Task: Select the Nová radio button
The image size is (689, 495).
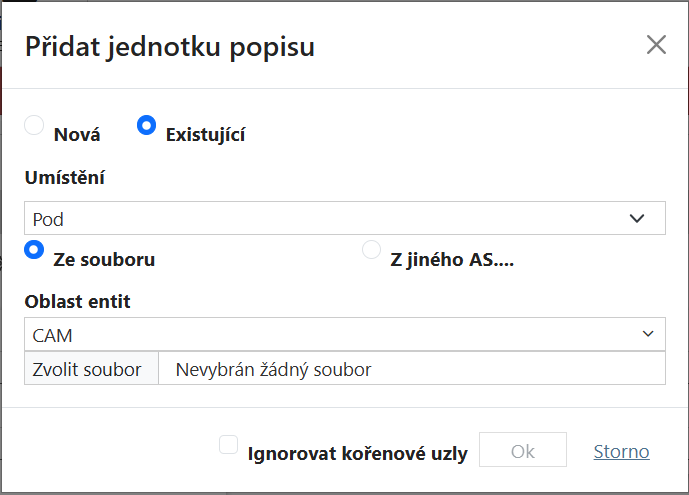Action: pyautogui.click(x=34, y=125)
